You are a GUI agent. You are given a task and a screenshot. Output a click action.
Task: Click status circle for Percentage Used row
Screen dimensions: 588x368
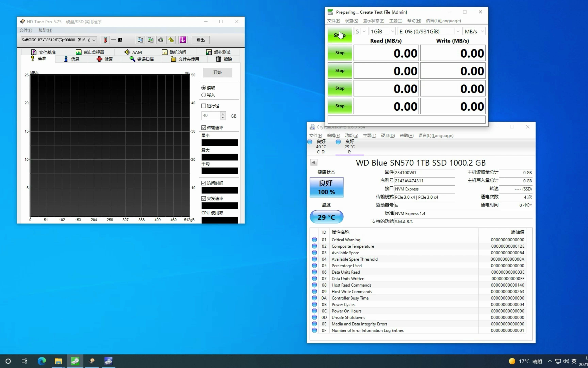coord(314,265)
